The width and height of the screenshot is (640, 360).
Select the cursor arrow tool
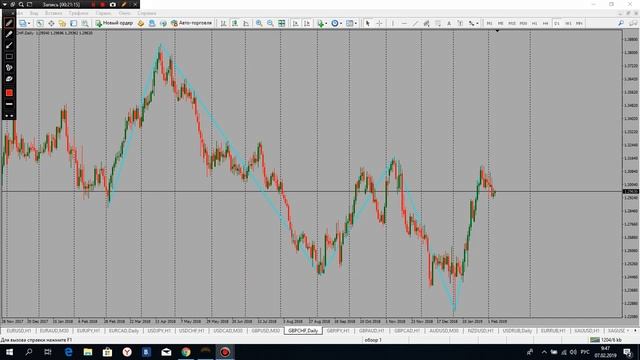367,23
